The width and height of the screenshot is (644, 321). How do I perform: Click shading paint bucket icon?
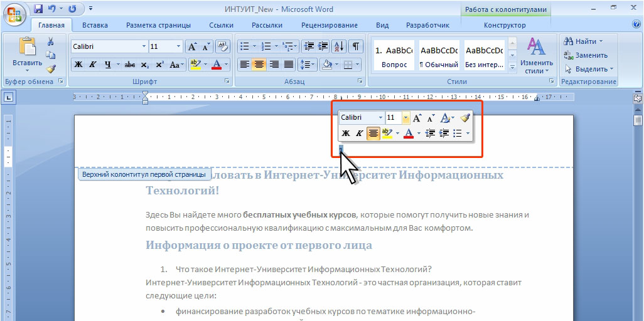(x=328, y=65)
